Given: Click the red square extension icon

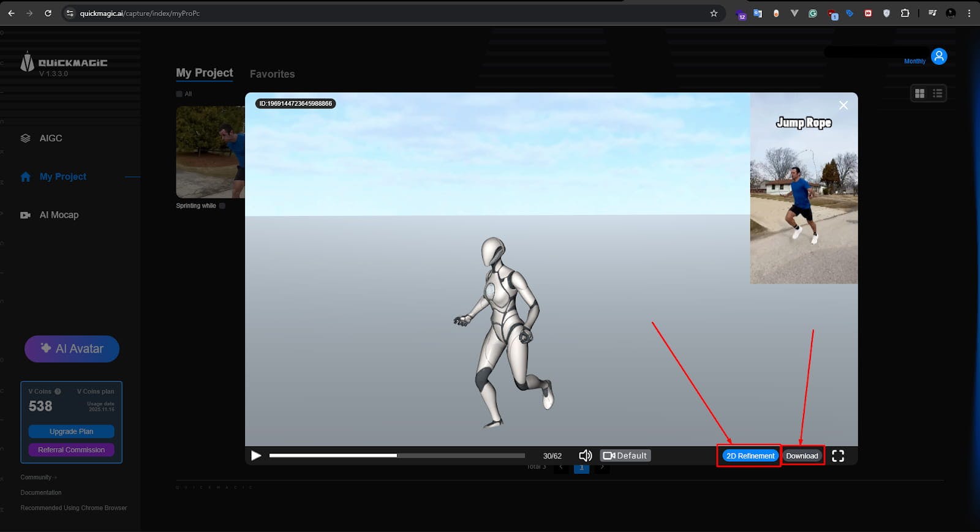Looking at the screenshot, I should (x=868, y=13).
